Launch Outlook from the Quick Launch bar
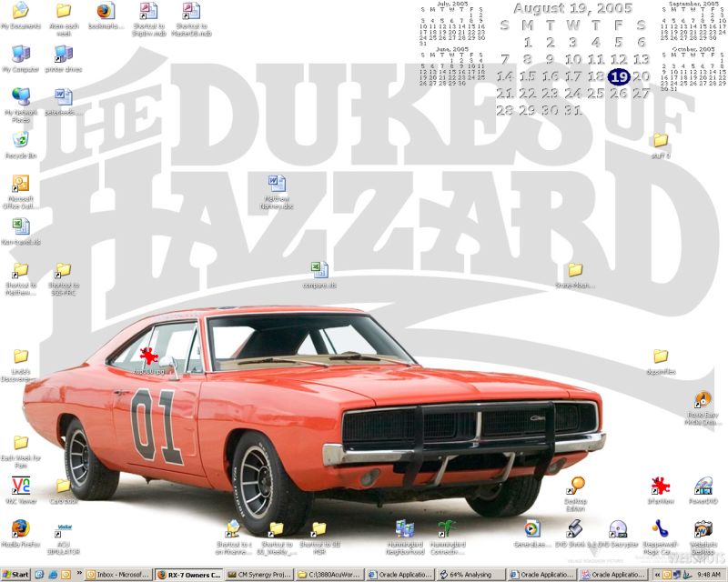The image size is (728, 582). pos(66,575)
